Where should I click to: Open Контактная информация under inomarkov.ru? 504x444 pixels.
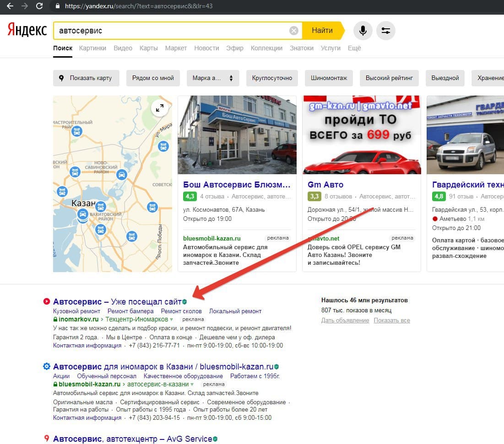[87, 345]
